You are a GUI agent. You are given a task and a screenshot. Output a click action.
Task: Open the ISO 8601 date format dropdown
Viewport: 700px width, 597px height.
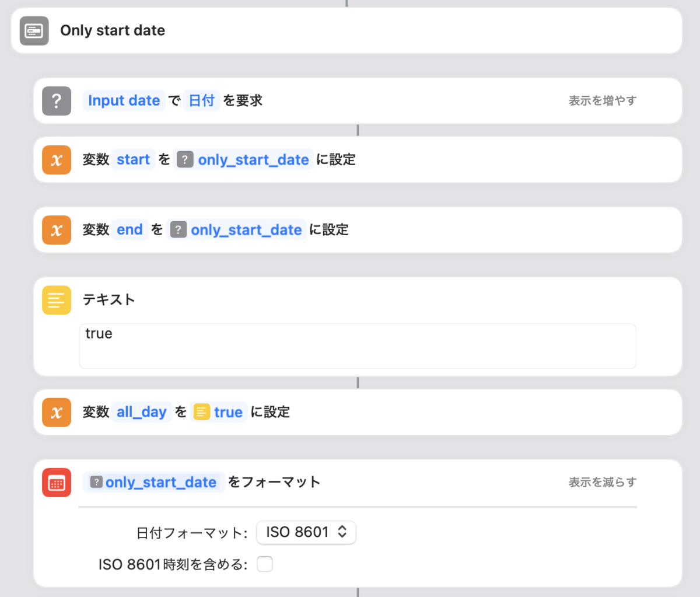tap(306, 532)
